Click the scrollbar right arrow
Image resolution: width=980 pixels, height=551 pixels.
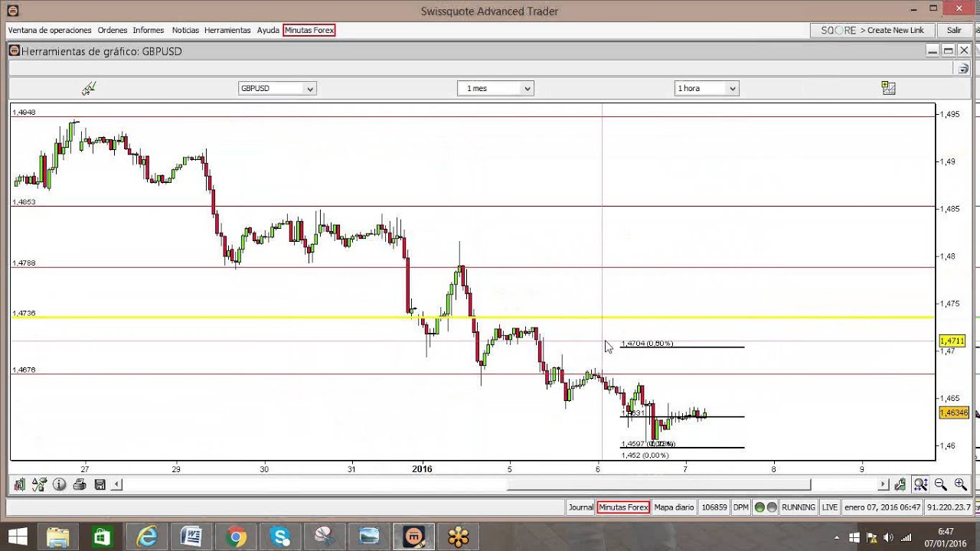pos(883,484)
